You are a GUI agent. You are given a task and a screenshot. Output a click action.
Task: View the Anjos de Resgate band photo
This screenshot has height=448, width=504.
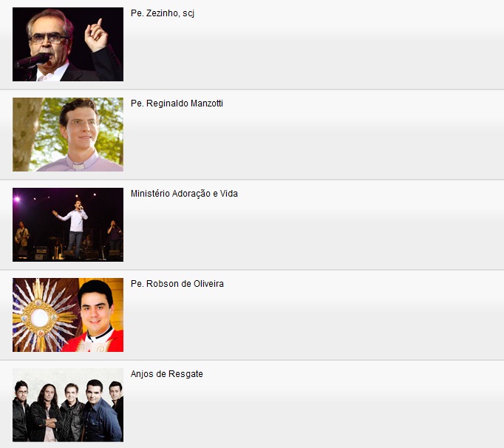pyautogui.click(x=68, y=405)
